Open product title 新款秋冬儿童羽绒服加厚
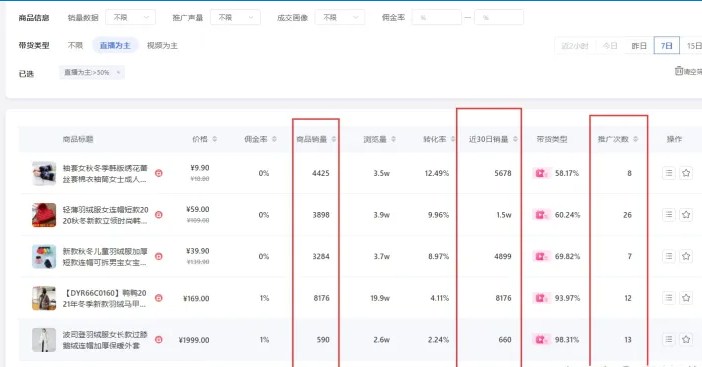This screenshot has width=702, height=367. tap(105, 257)
